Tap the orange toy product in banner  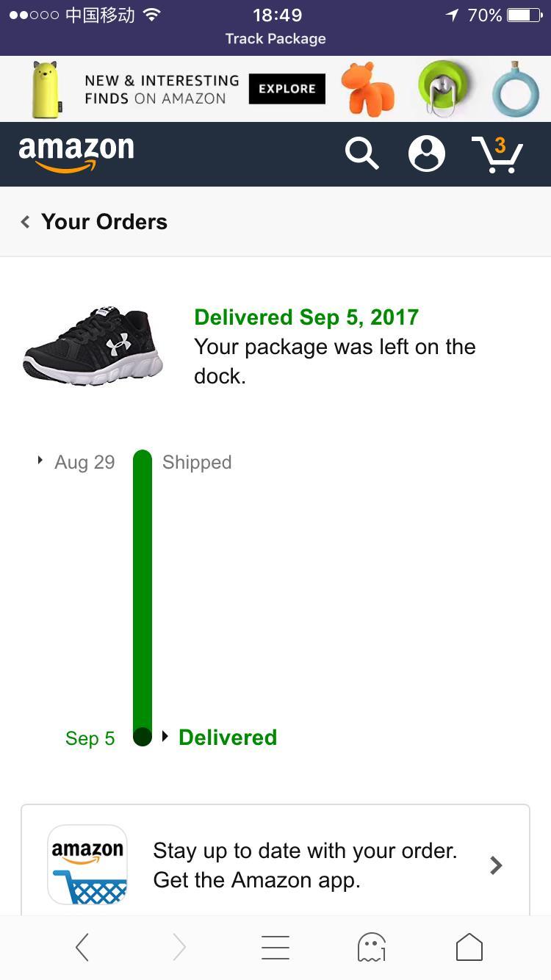pos(367,89)
